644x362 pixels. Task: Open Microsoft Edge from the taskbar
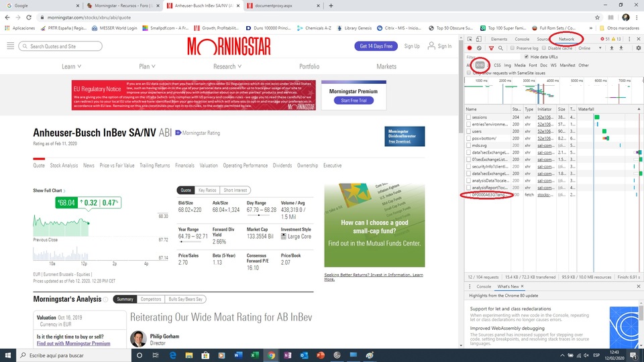(172, 355)
